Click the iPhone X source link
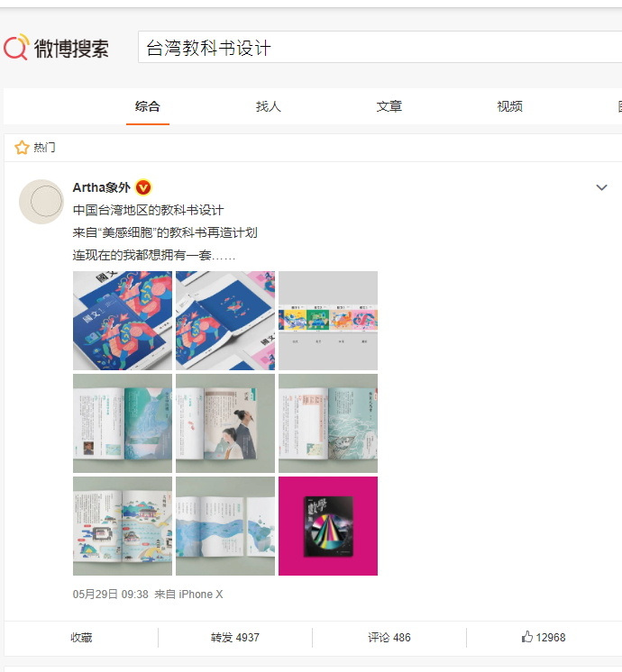 point(201,594)
